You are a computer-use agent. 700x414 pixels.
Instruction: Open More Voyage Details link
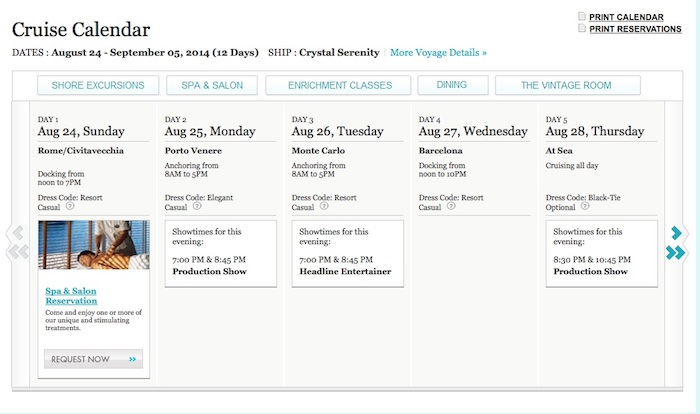coord(438,53)
